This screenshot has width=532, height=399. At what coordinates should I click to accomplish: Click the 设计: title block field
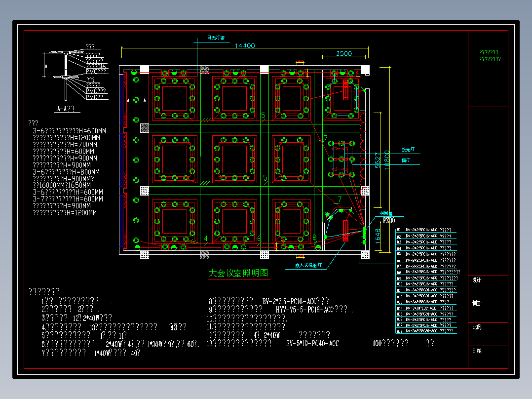pyautogui.click(x=477, y=280)
